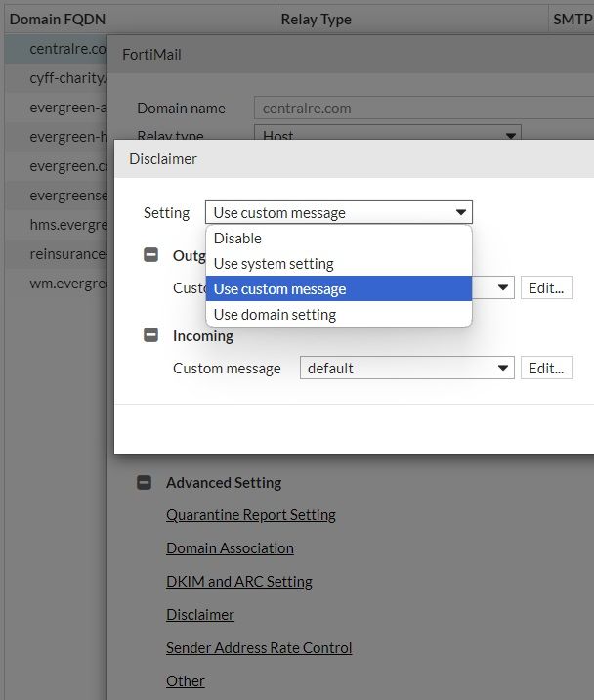This screenshot has height=700, width=594.
Task: Collapse the Advanced Setting section
Action: [144, 482]
